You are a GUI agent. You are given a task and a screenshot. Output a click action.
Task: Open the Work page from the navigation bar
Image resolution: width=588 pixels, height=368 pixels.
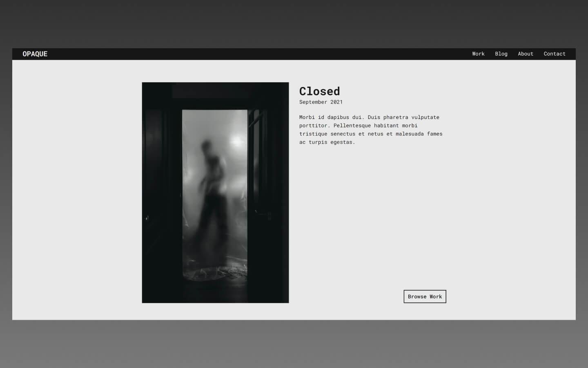[478, 54]
